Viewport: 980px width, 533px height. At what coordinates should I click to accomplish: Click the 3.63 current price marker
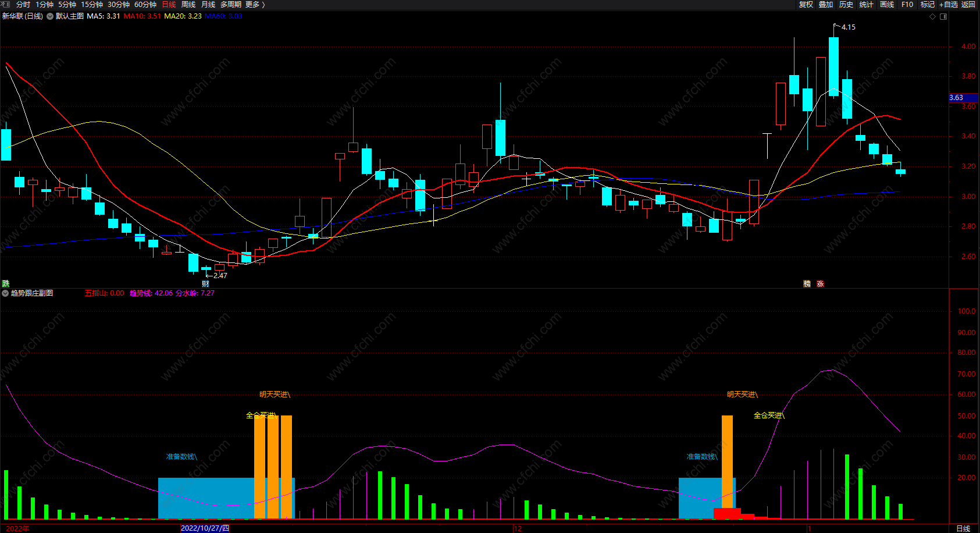coord(963,98)
